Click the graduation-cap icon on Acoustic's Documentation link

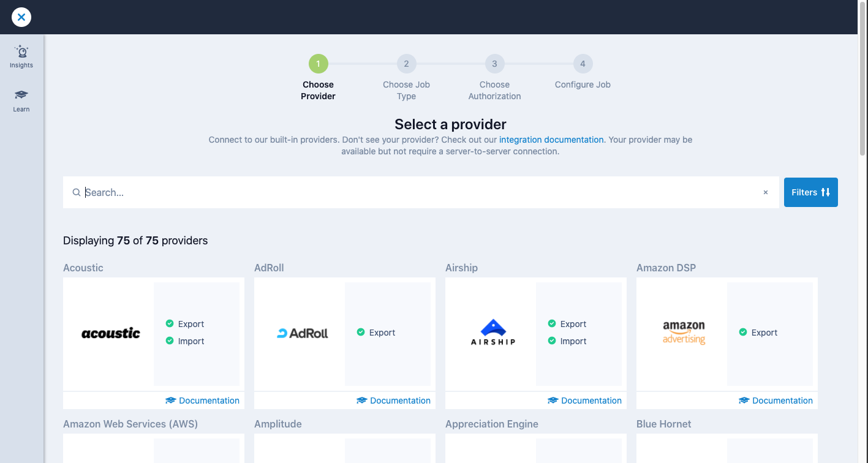170,400
